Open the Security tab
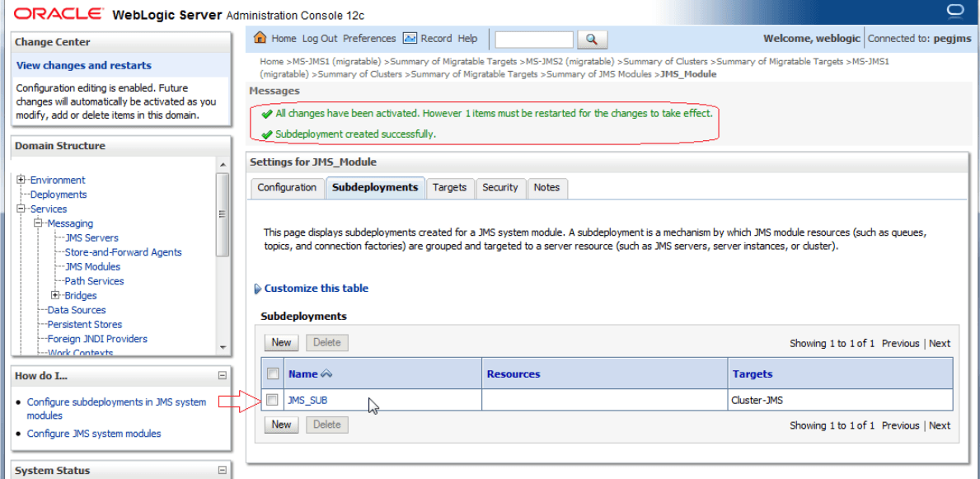The width and height of the screenshot is (980, 479). tap(500, 188)
